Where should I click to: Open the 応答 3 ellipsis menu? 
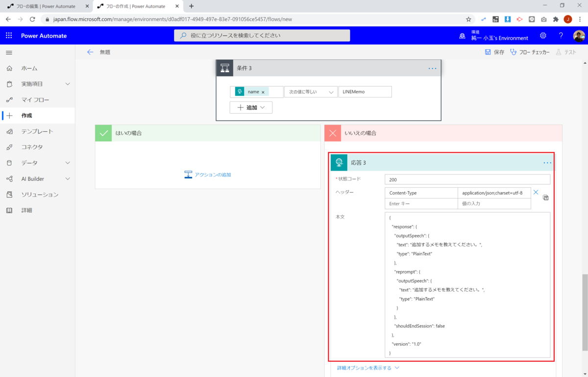[x=547, y=163]
